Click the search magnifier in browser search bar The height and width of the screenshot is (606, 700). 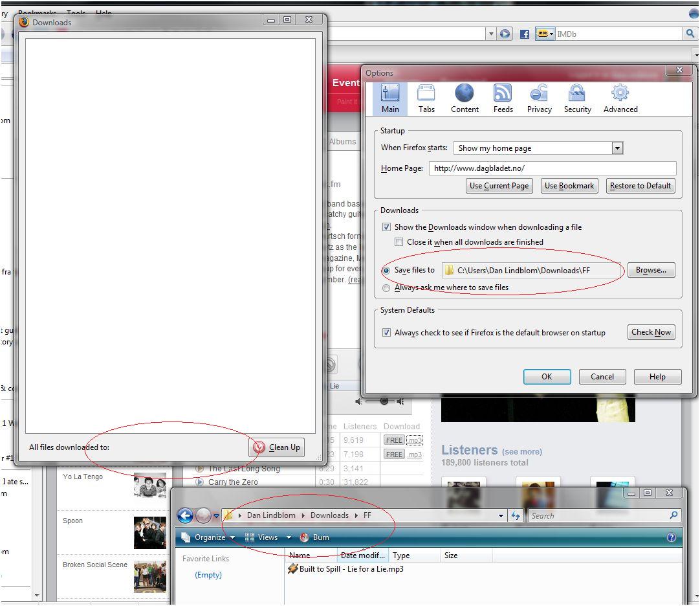690,34
